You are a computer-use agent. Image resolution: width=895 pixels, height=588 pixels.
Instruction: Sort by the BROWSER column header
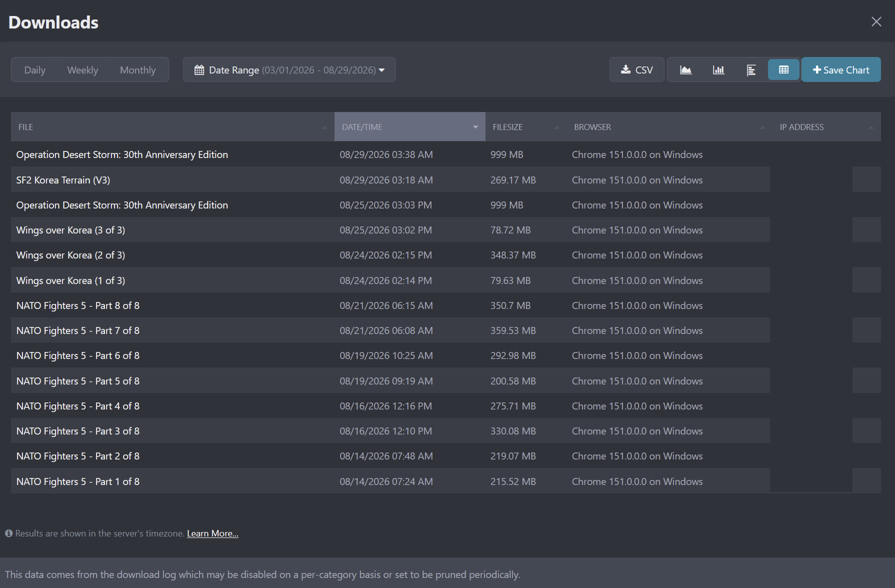[x=669, y=127]
